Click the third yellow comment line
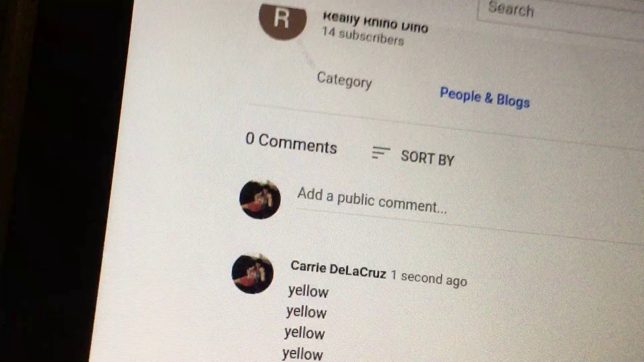 point(304,332)
